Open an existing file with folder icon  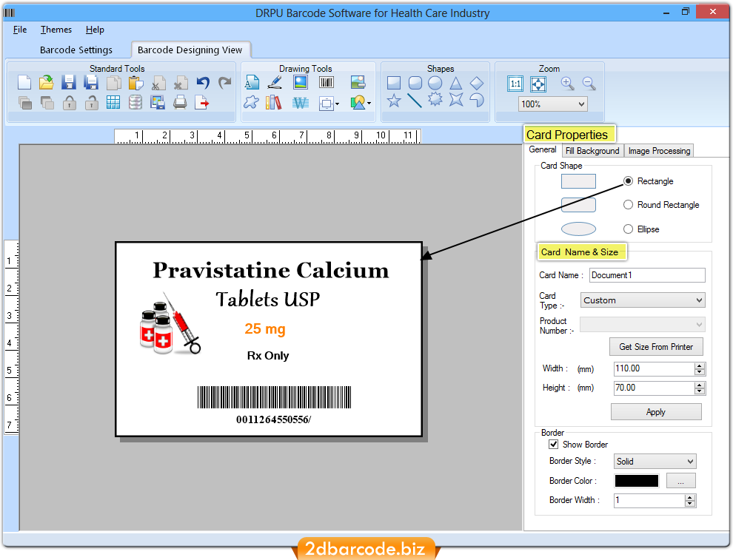pos(47,83)
